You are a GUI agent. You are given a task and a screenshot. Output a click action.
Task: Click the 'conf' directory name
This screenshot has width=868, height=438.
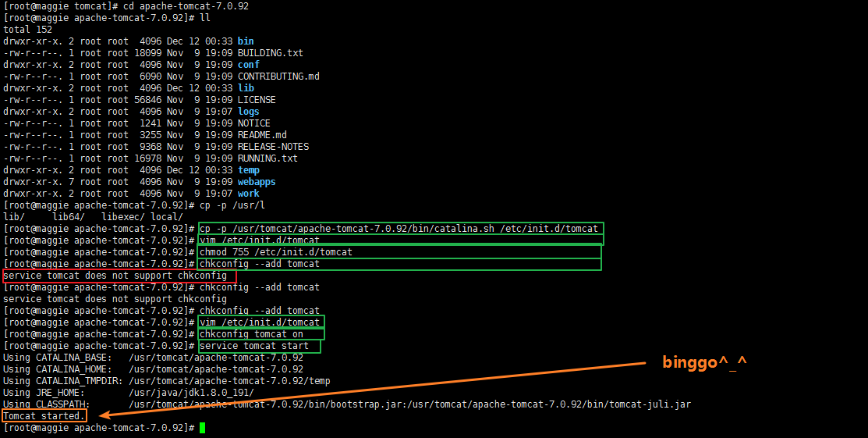tap(249, 64)
